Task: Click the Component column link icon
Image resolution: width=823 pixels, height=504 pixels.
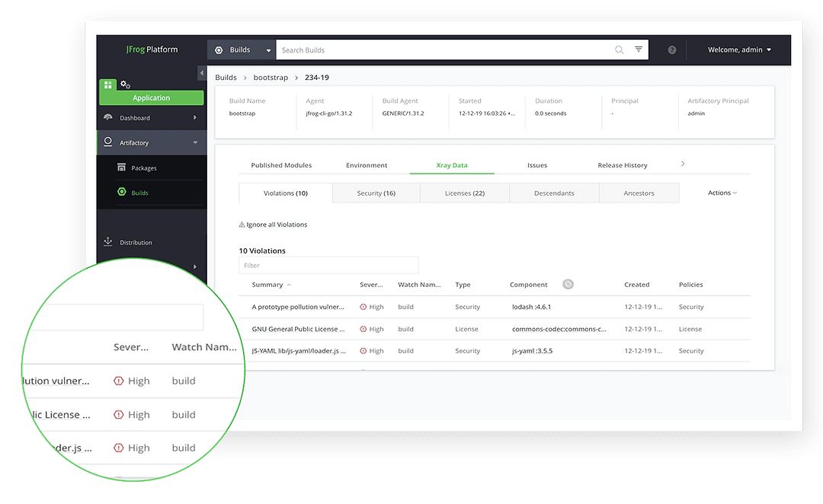Action: pyautogui.click(x=568, y=285)
